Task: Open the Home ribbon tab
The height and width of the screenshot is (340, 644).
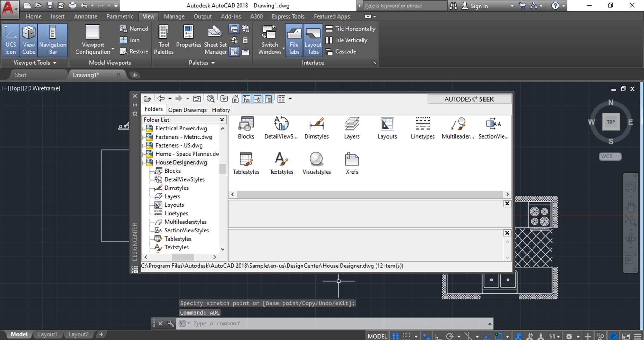Action: [33, 16]
